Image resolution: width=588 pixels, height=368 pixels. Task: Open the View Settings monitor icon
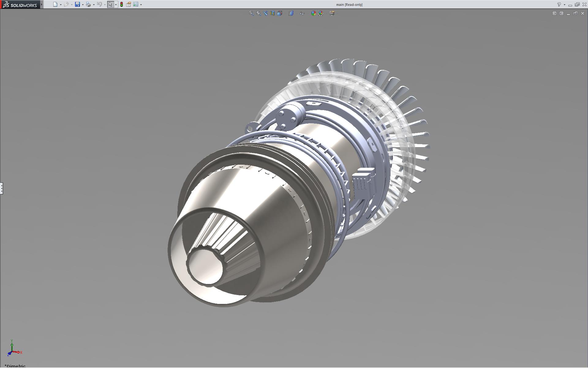click(332, 13)
